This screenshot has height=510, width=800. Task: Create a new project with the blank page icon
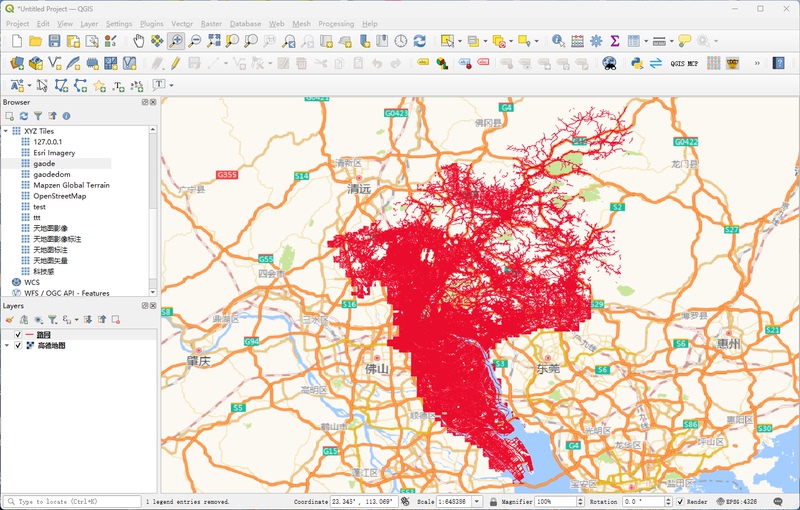(17, 41)
